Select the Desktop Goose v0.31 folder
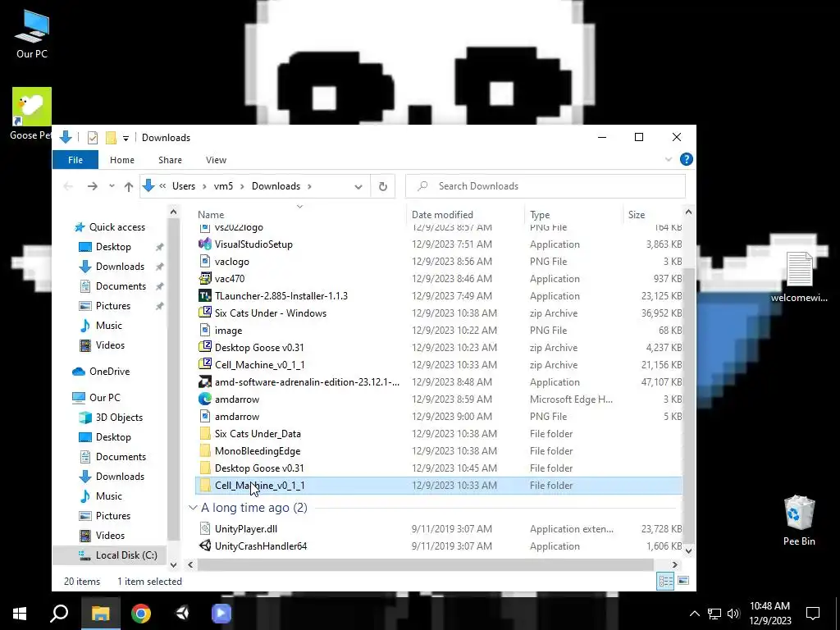Viewport: 840px width, 630px height. point(440,468)
